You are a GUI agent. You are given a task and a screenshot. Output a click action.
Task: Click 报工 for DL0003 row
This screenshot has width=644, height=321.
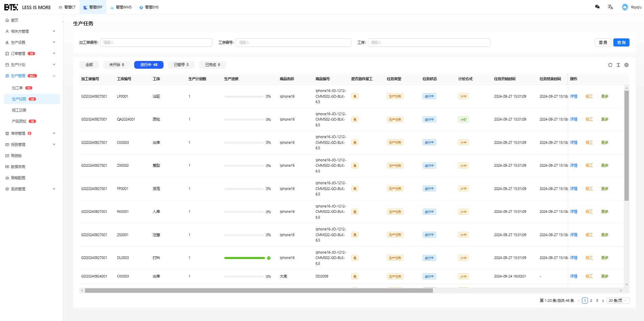coord(589,258)
